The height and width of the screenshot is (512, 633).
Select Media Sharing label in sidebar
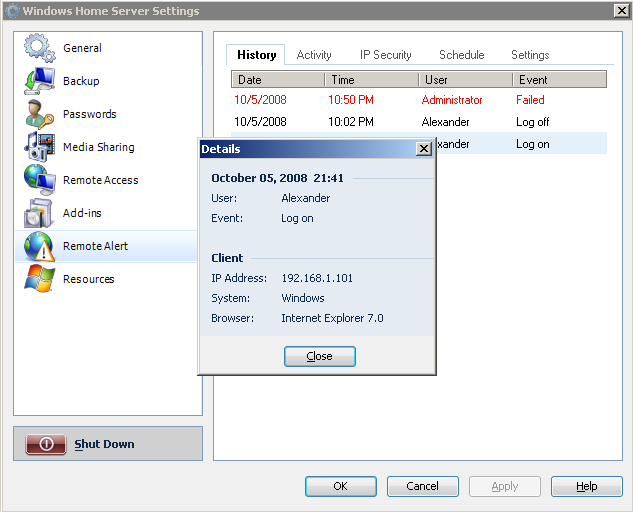tap(99, 147)
